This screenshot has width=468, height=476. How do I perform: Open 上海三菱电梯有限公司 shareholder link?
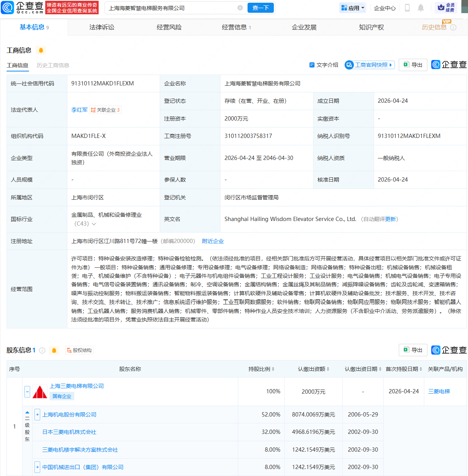77,386
